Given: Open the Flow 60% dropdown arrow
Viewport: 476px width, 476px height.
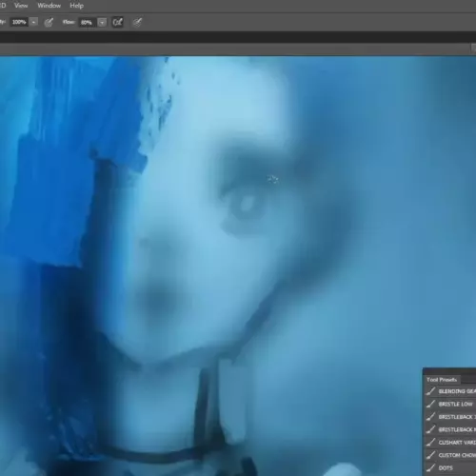Looking at the screenshot, I should [x=102, y=23].
